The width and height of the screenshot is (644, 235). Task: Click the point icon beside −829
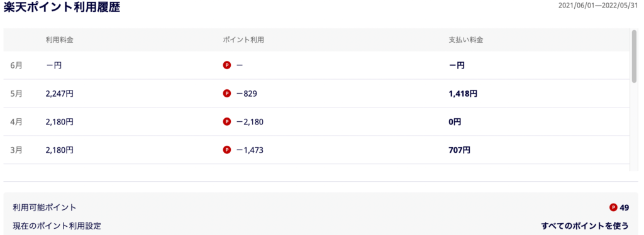pyautogui.click(x=226, y=94)
